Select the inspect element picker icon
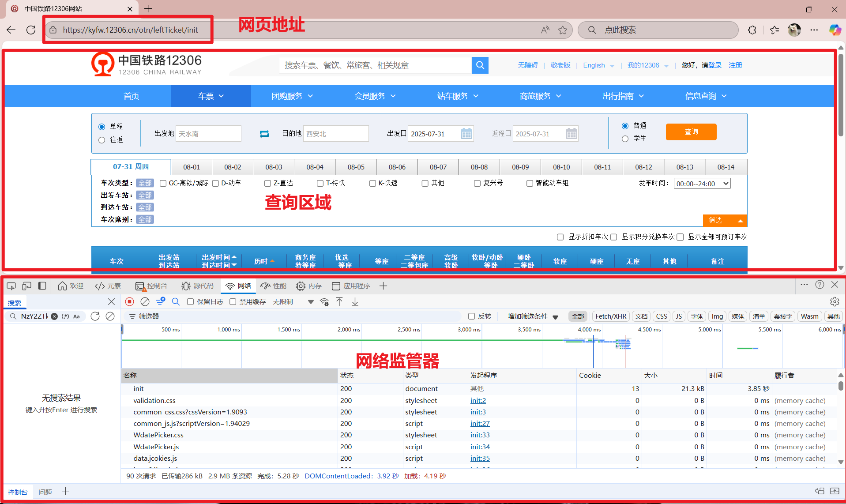The height and width of the screenshot is (504, 846). pos(11,286)
